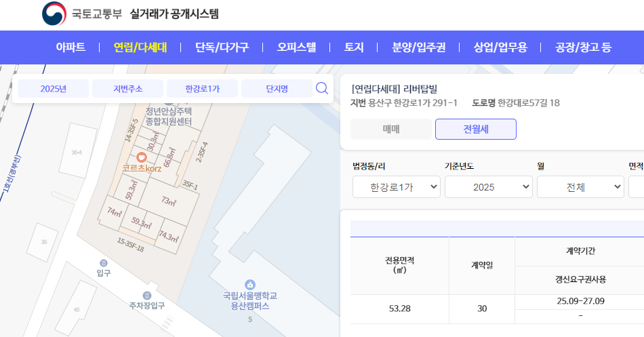The width and height of the screenshot is (644, 337).
Task: Click the 계약기간 column header
Action: coord(580,251)
